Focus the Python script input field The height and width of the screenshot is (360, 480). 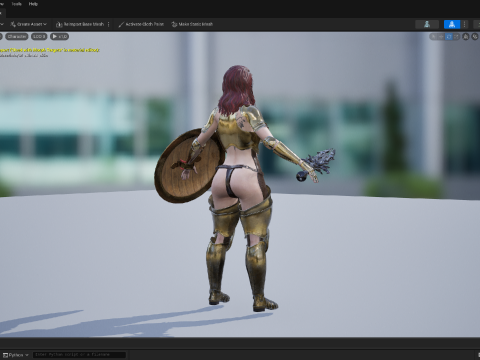tap(80, 355)
